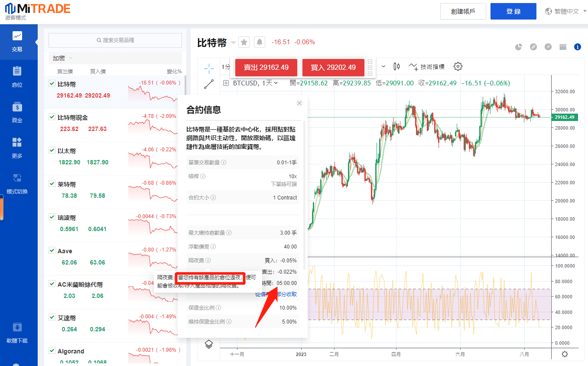
Task: Add 比特幣 to favorites with star icon
Action: (x=244, y=42)
